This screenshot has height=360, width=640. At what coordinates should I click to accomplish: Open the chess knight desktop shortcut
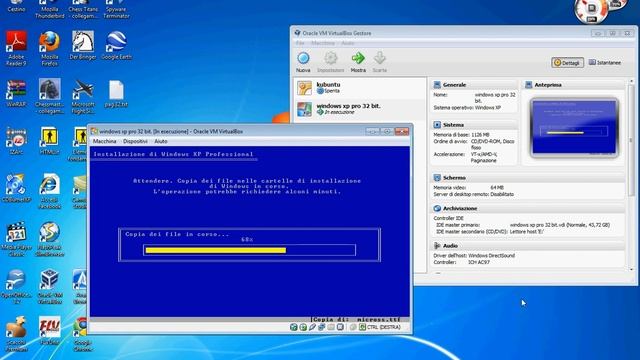pos(83,46)
